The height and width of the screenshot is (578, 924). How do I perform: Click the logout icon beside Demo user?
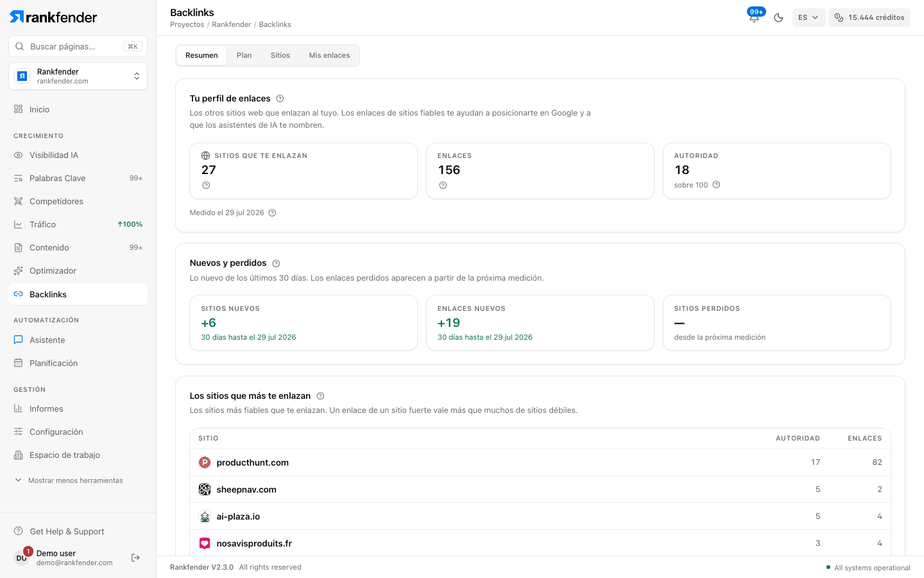135,557
